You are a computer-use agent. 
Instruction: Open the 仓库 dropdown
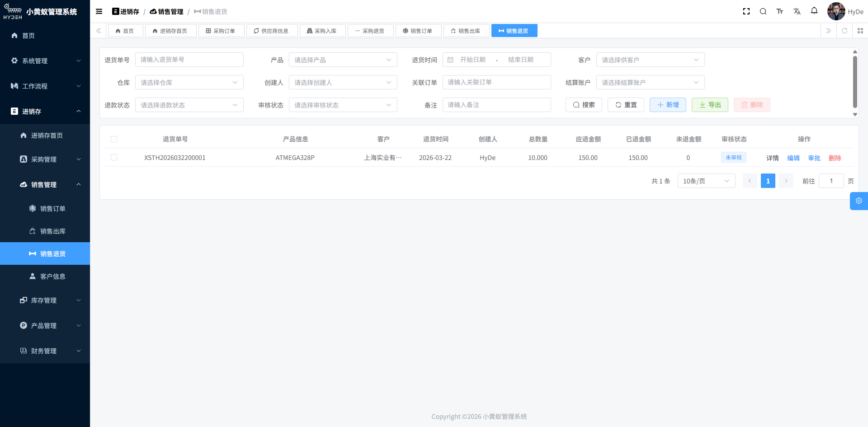[189, 82]
